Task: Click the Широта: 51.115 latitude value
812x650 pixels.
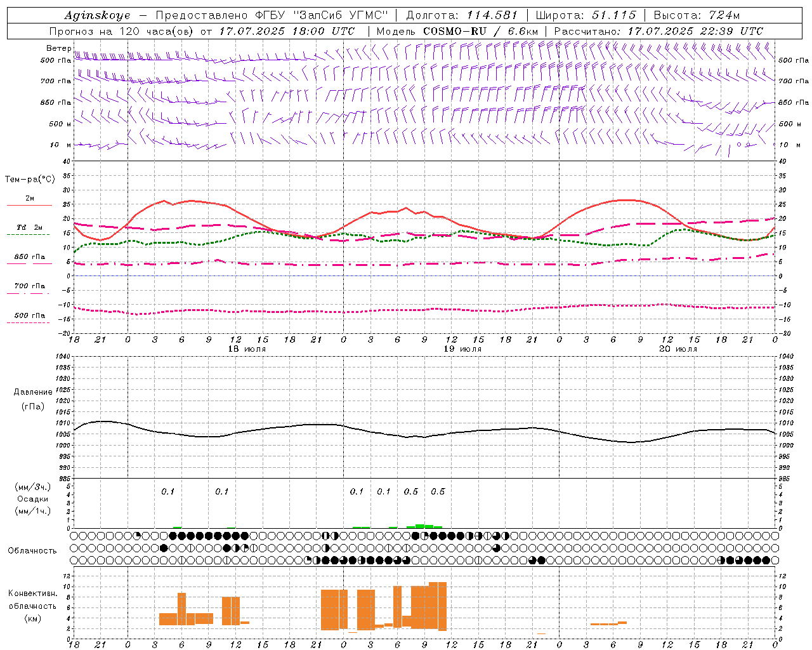Action: pos(586,15)
